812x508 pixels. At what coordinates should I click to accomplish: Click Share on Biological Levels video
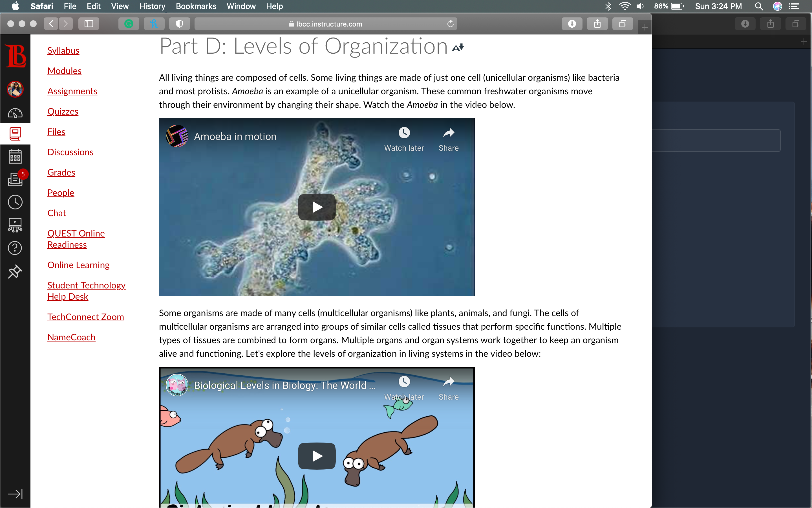click(449, 388)
